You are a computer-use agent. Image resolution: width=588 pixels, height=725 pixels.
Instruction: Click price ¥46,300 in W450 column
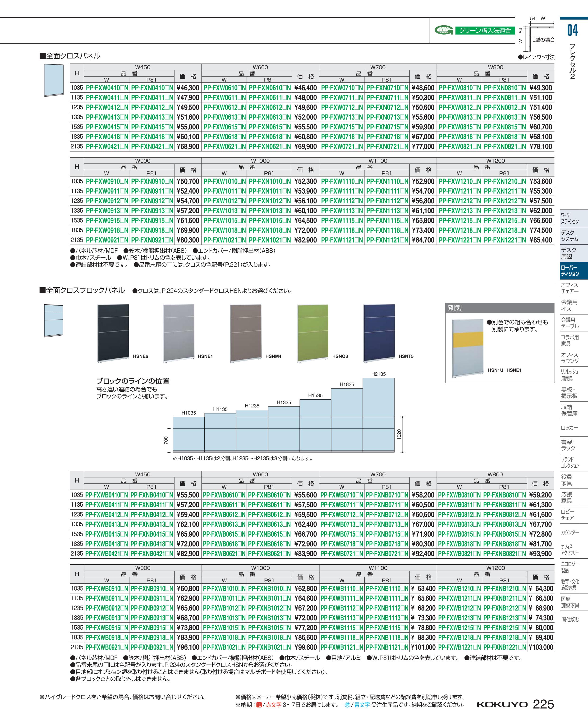pos(188,88)
